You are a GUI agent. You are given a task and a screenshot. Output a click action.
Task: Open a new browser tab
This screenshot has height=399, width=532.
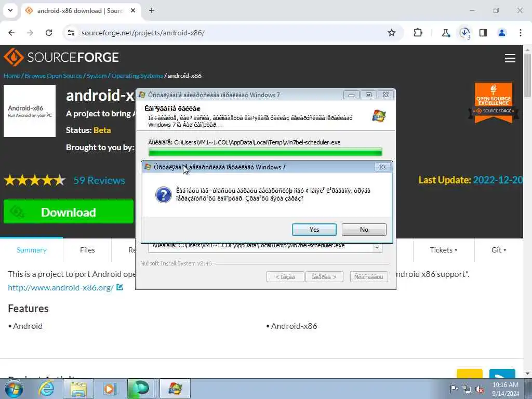[152, 10]
